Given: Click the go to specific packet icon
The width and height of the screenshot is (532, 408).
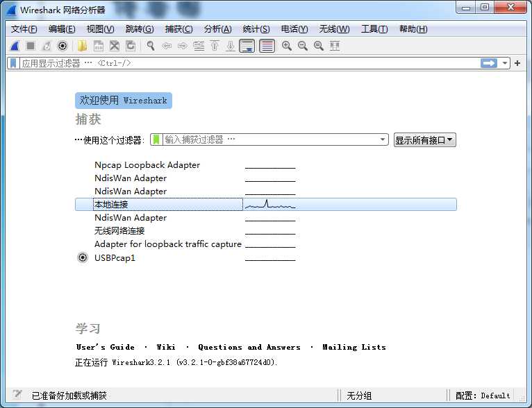Looking at the screenshot, I should coord(199,46).
